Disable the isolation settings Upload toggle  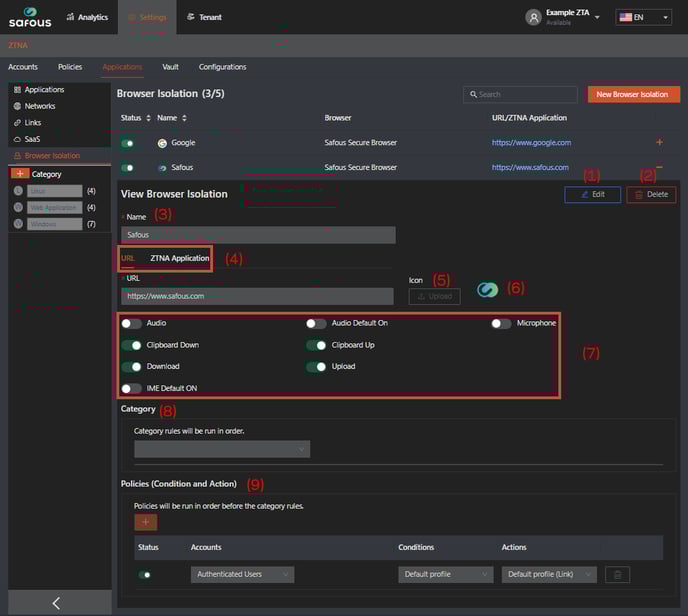pos(316,366)
